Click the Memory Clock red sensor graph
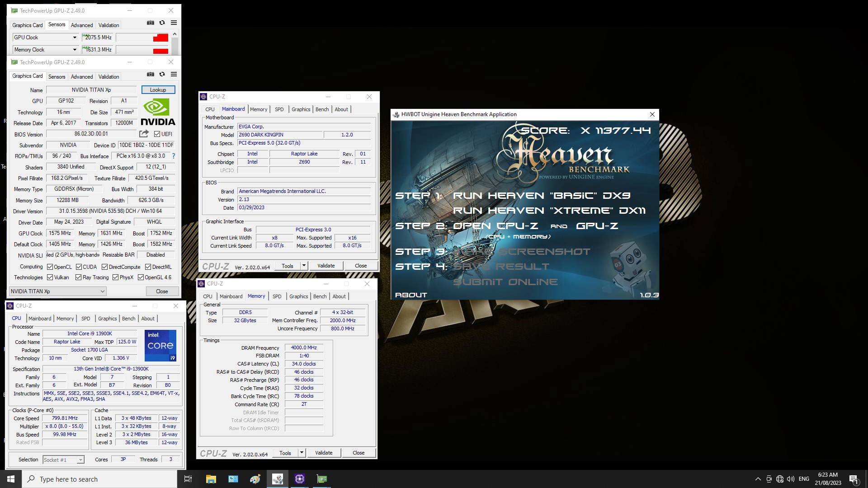Image resolution: width=868 pixels, height=488 pixels. pos(142,50)
